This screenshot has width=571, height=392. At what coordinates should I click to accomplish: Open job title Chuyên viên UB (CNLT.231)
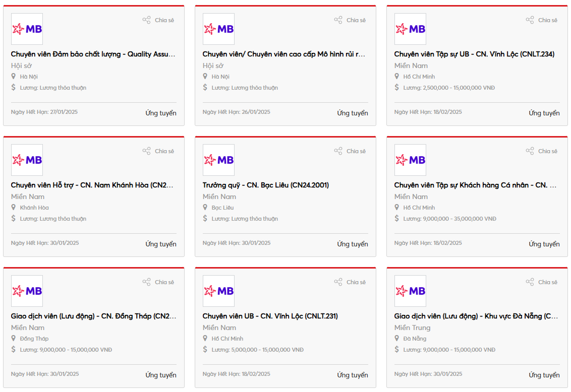pos(270,316)
